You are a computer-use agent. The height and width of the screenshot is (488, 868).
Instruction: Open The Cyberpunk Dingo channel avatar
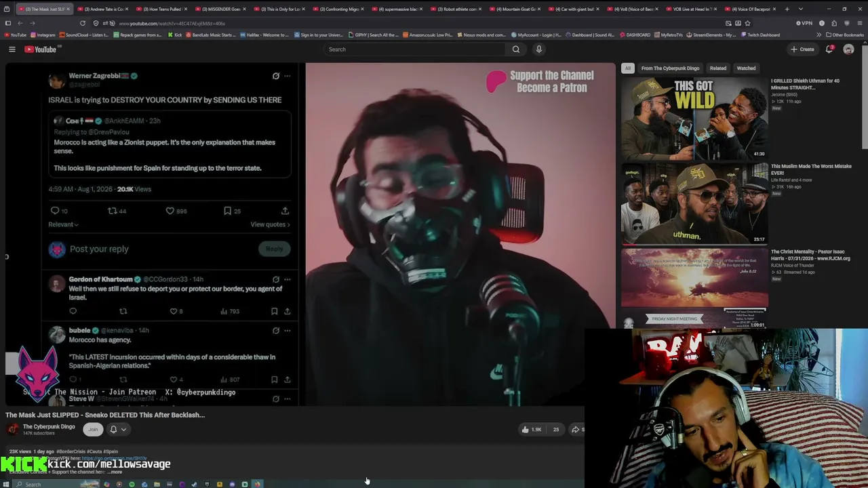(x=13, y=429)
